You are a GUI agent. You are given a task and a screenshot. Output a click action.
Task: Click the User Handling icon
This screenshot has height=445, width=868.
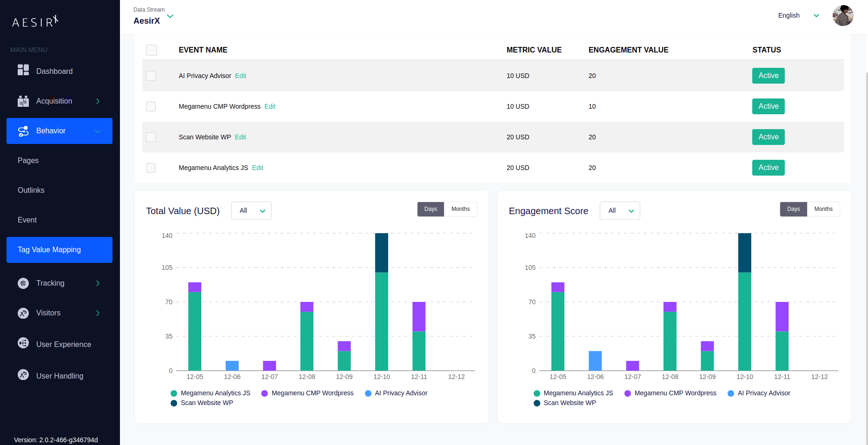pyautogui.click(x=23, y=375)
